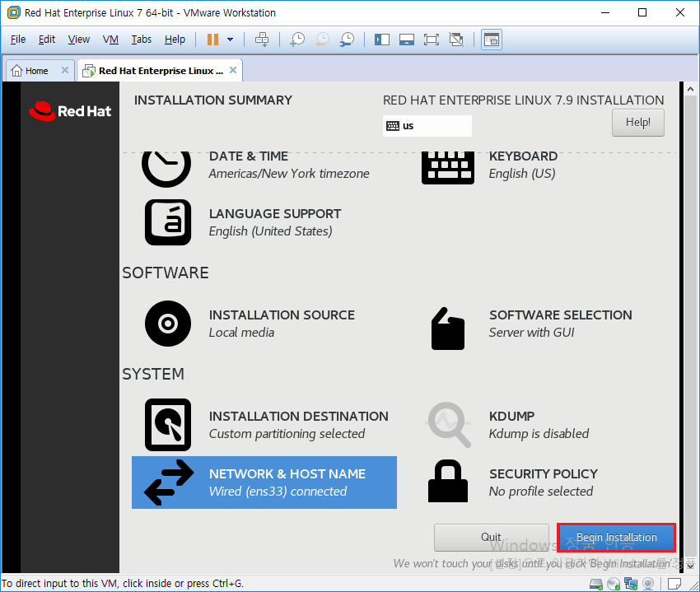Open the VM menu
The width and height of the screenshot is (700, 592).
pos(110,40)
